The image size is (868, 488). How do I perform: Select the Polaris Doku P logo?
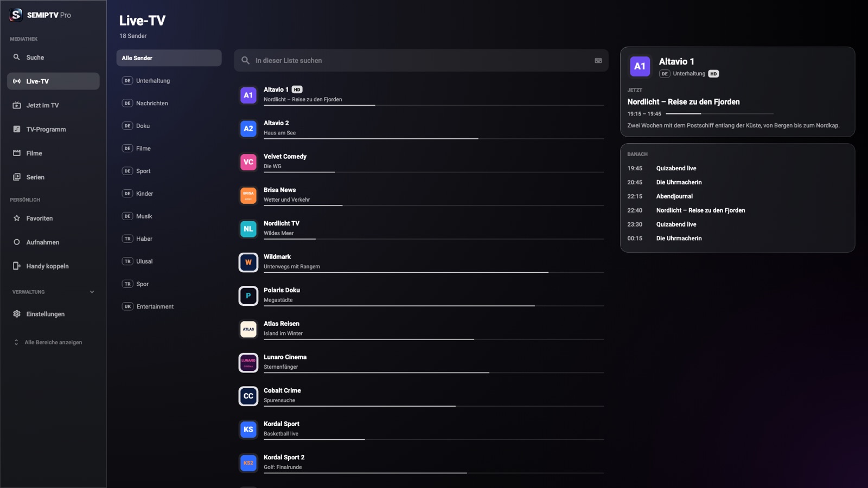(248, 296)
